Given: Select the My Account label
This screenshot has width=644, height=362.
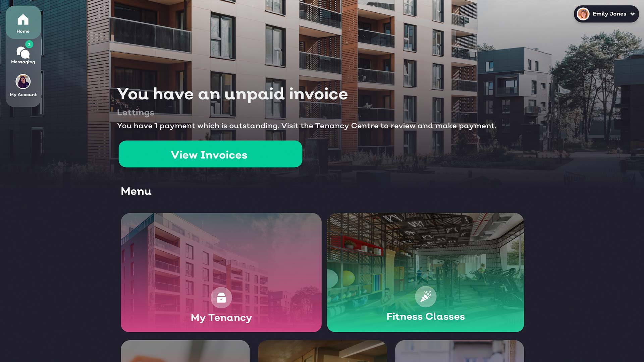Looking at the screenshot, I should pyautogui.click(x=23, y=95).
